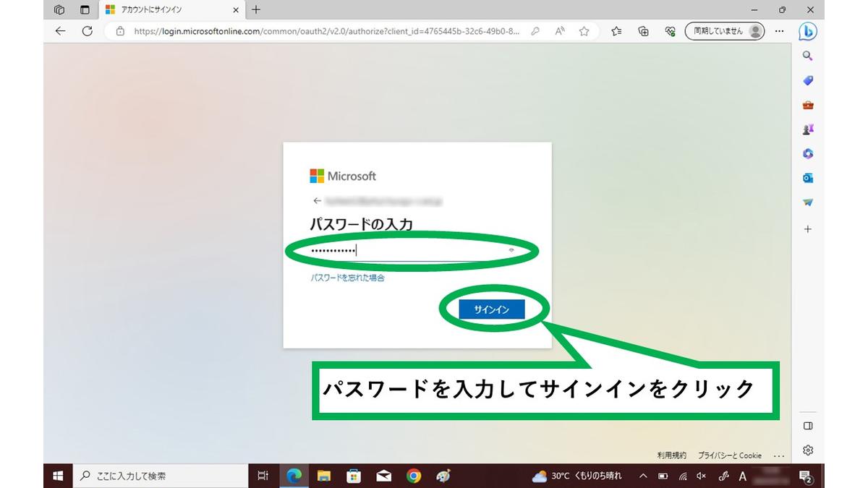Open the sidebar Tools briefcase icon
This screenshot has height=488, width=868.
pos(808,105)
